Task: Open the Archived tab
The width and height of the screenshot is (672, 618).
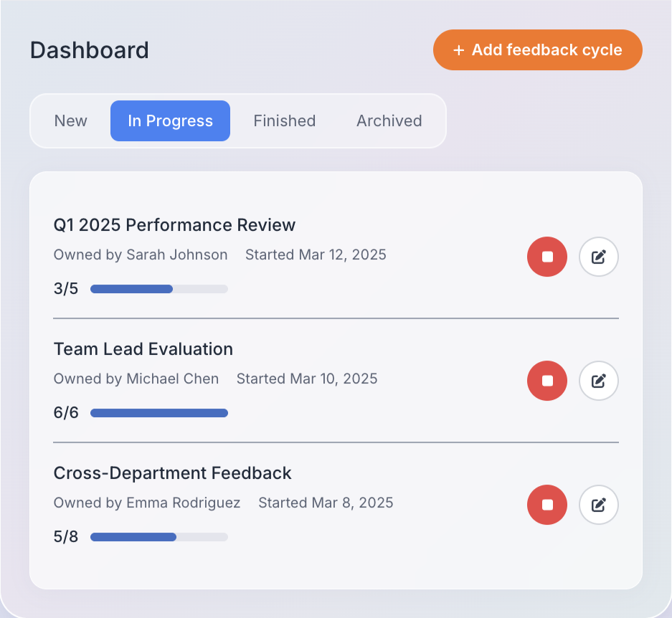Action: point(389,120)
